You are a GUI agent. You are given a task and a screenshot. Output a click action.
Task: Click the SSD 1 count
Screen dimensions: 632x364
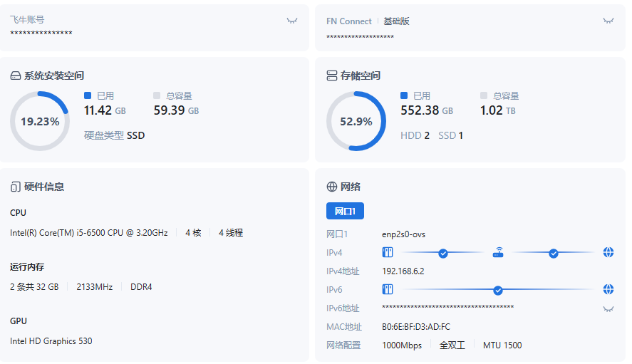click(x=450, y=135)
